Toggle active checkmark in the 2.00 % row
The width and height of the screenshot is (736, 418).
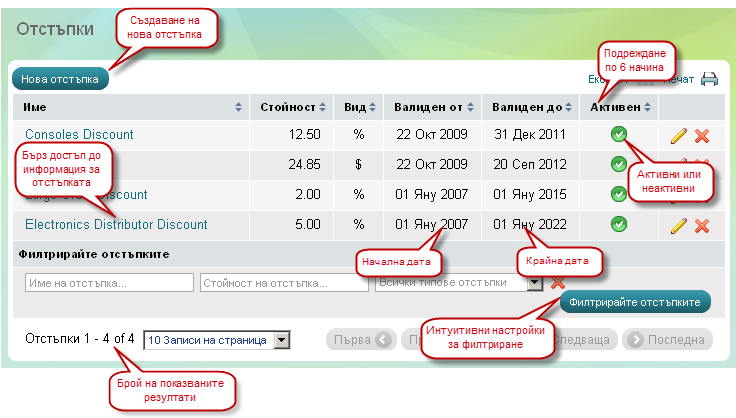(x=619, y=194)
